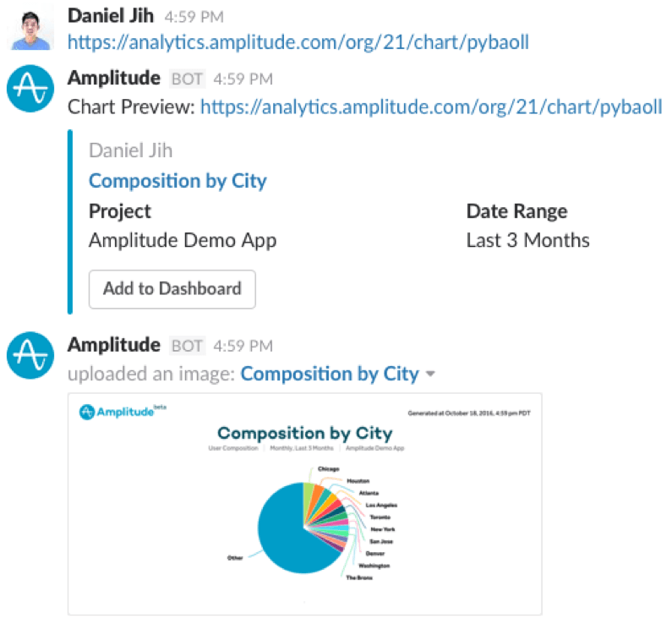Expand the Composition by City image dropdown arrow

coord(431,375)
